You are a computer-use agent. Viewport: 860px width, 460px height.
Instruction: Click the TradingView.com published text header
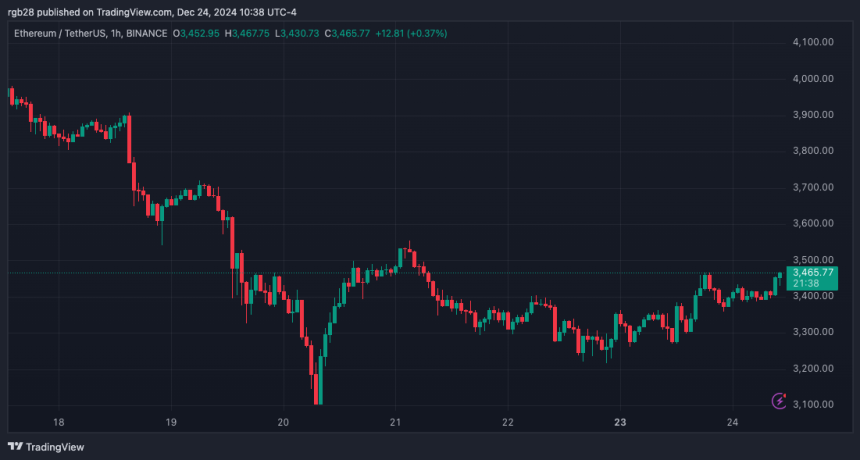point(152,12)
